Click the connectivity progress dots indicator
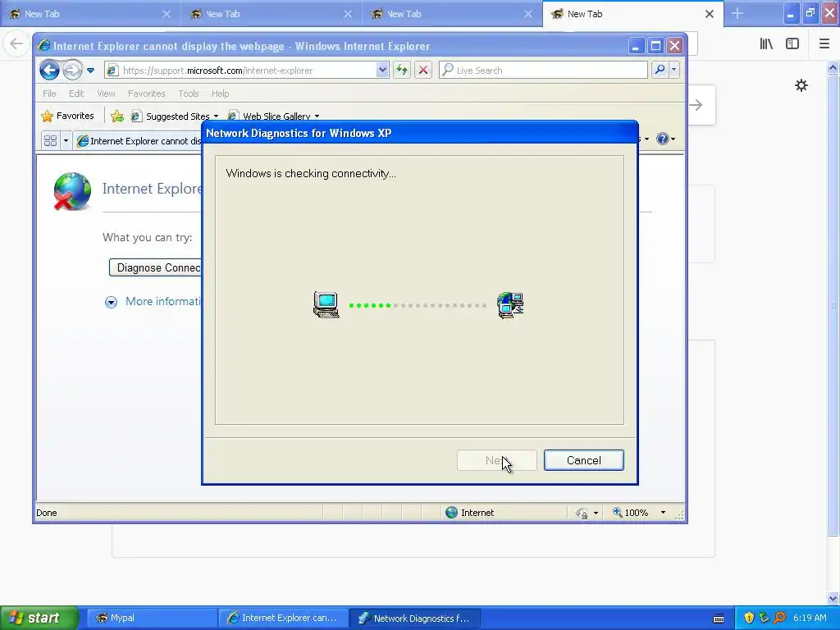Image resolution: width=840 pixels, height=630 pixels. pos(418,305)
